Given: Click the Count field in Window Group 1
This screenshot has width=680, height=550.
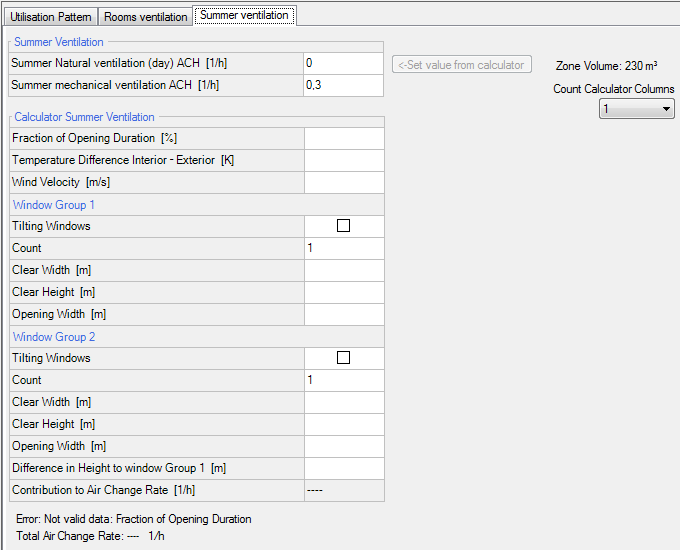Looking at the screenshot, I should (344, 248).
